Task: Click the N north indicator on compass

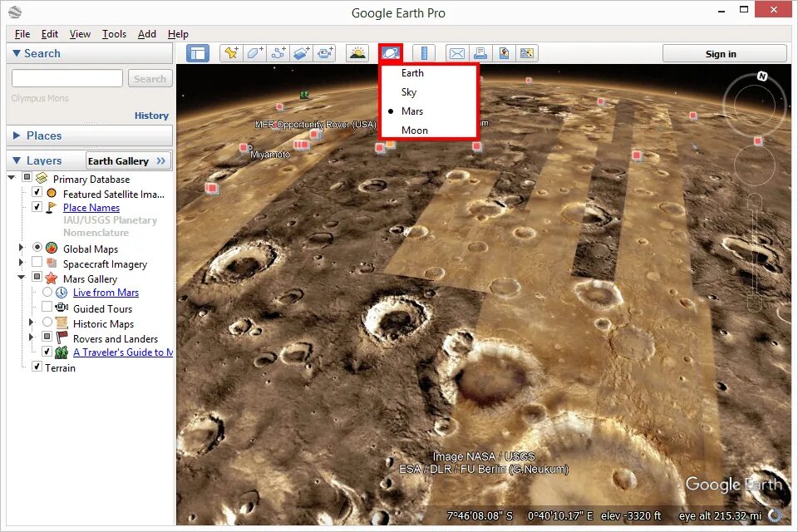Action: click(x=762, y=76)
